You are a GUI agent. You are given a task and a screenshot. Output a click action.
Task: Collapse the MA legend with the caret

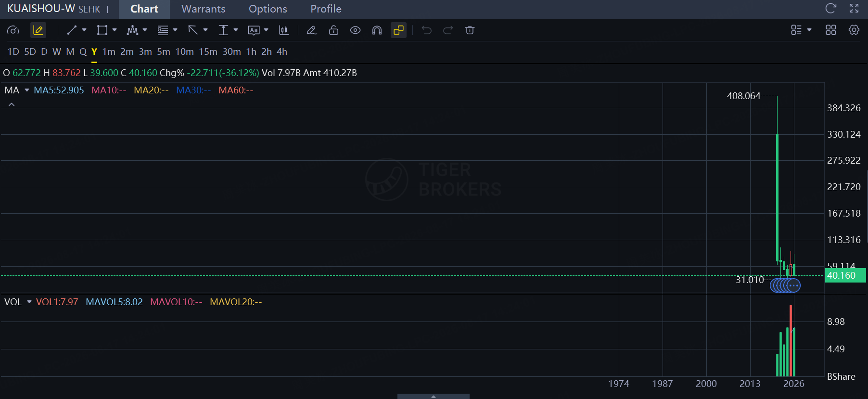pos(12,104)
